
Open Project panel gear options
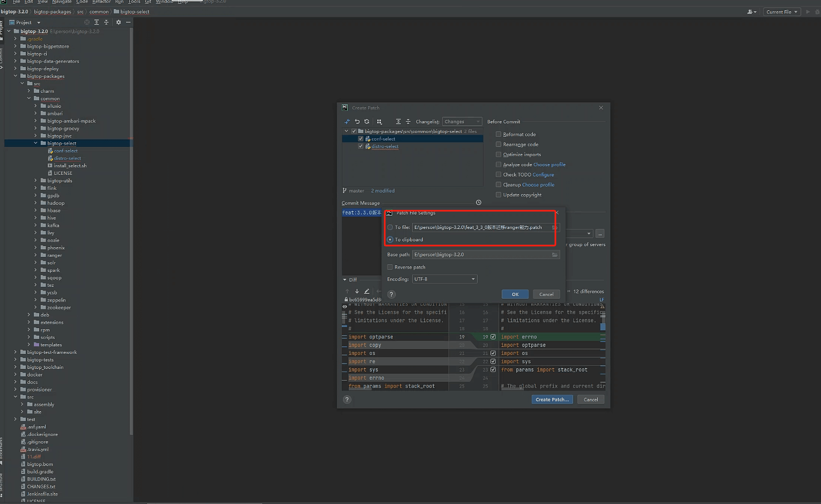coord(119,23)
